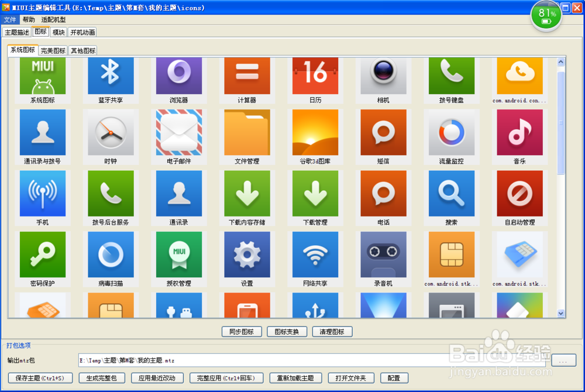Switch to the 开机动画 tab

(x=83, y=32)
